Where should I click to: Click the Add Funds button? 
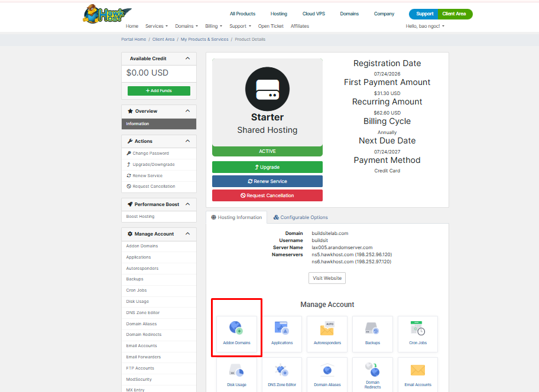click(159, 90)
